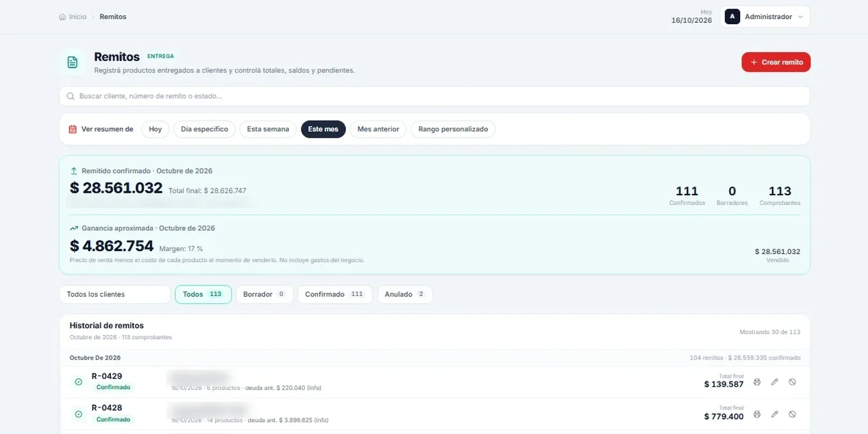Click the calendar icon next to Ver resumen de

tap(73, 130)
